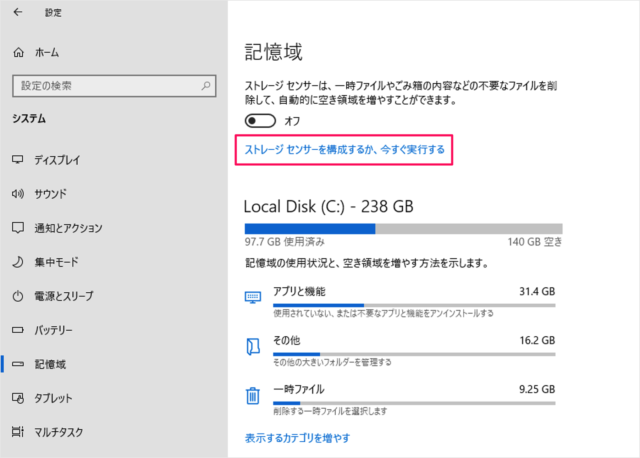The image size is (640, 458).
Task: Click the 16.2 GB size value
Action: point(537,340)
